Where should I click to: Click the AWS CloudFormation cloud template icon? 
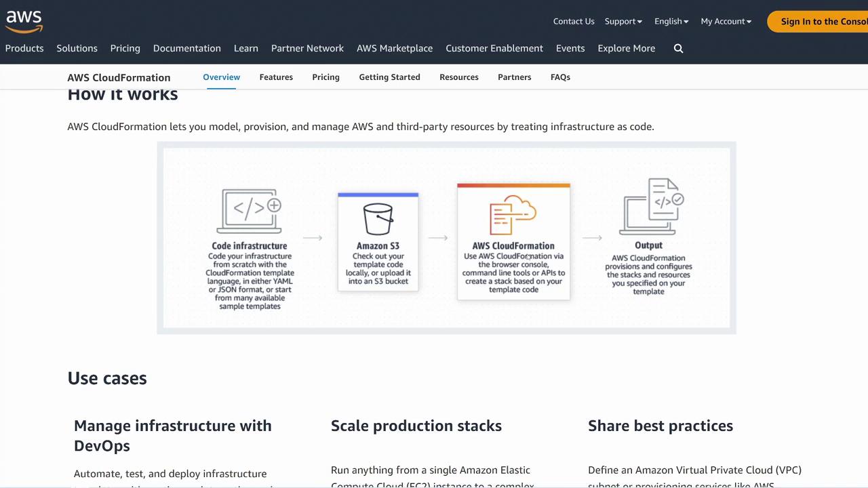[513, 215]
